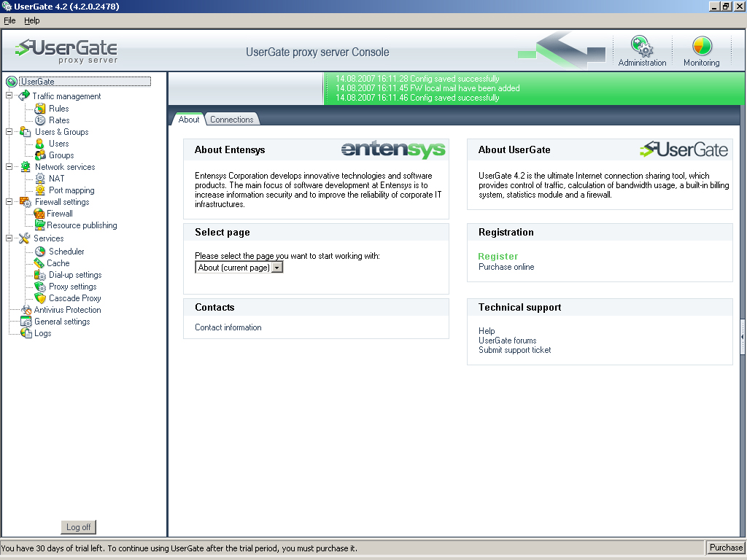Click the NAT gear icon

(40, 179)
